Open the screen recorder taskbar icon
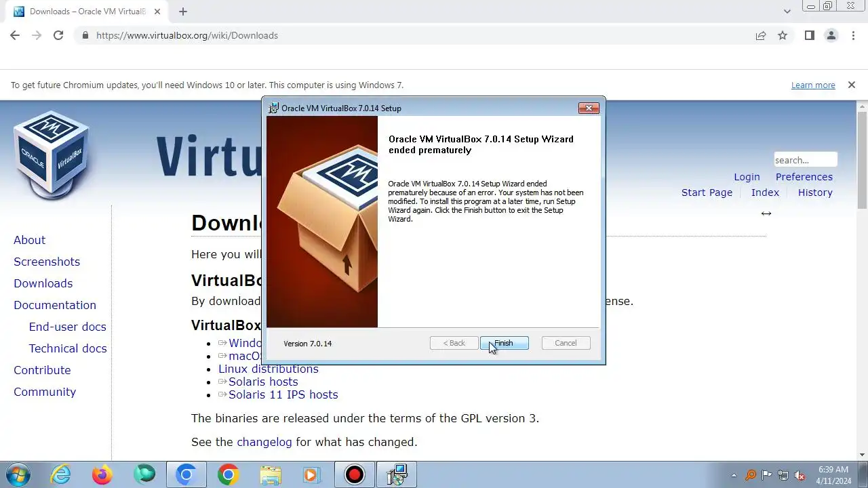The height and width of the screenshot is (488, 868). coord(354,474)
